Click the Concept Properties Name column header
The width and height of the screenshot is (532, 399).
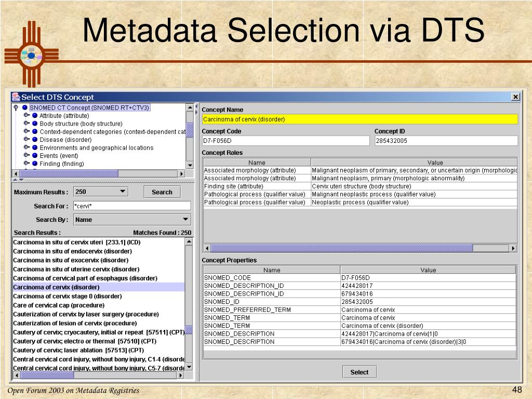click(272, 270)
